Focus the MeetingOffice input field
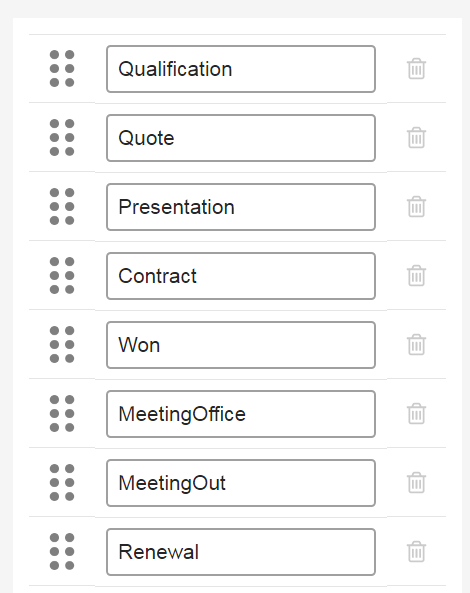This screenshot has height=593, width=470. [x=241, y=414]
